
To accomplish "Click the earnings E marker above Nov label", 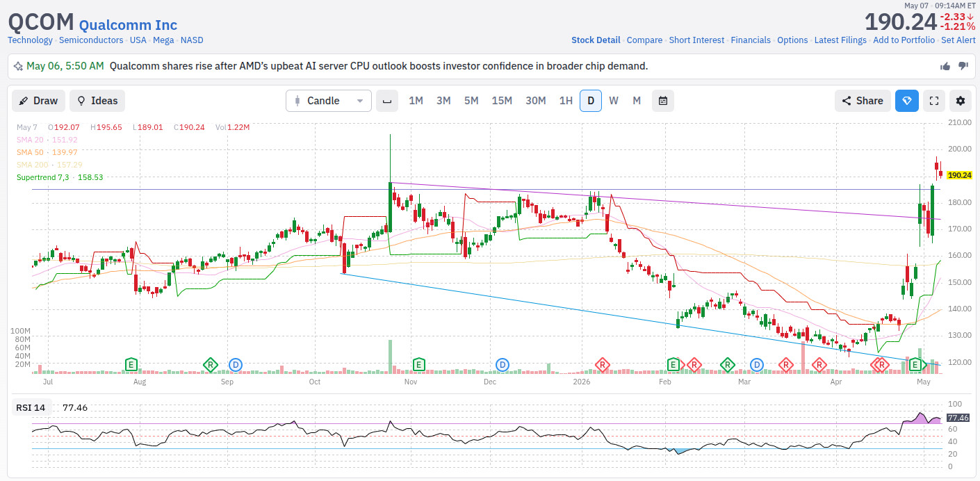I will pos(418,364).
